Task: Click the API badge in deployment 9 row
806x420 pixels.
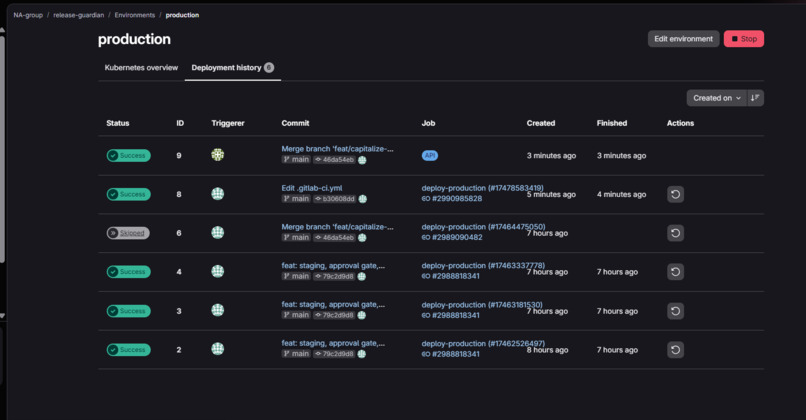Action: (430, 156)
